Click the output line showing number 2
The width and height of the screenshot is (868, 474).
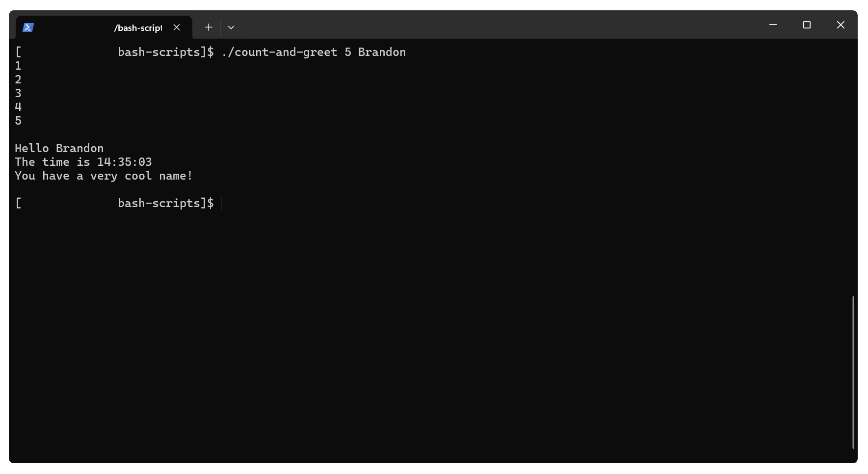(x=18, y=80)
